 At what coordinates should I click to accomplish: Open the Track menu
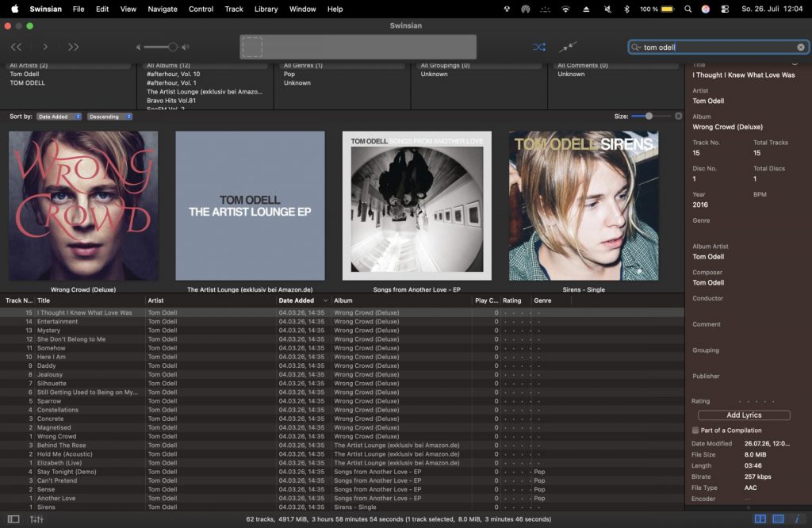point(234,9)
